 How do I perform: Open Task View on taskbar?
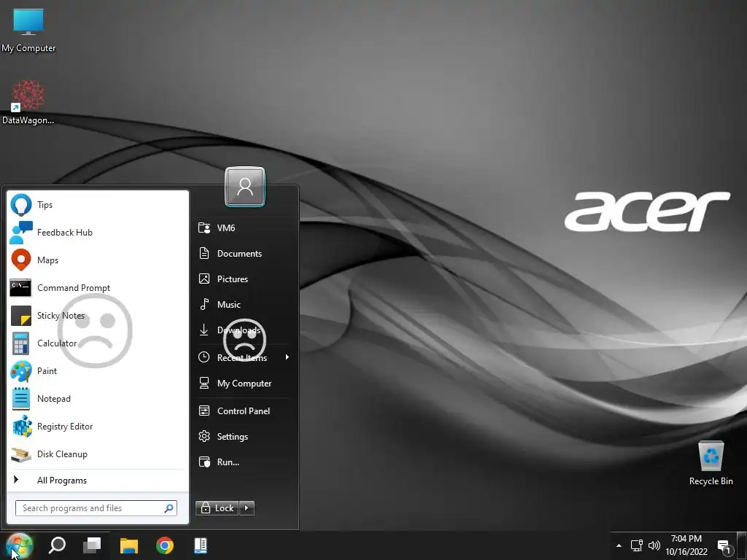[92, 545]
